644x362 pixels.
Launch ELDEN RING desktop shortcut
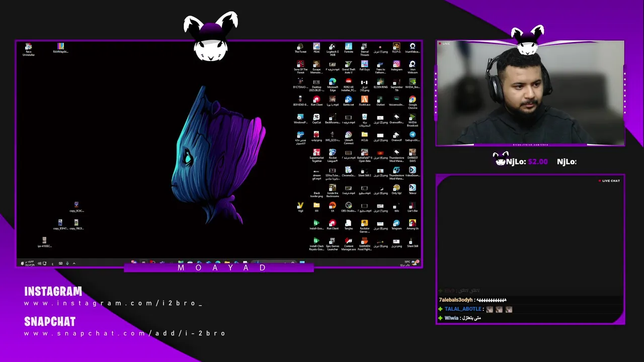coord(381,83)
